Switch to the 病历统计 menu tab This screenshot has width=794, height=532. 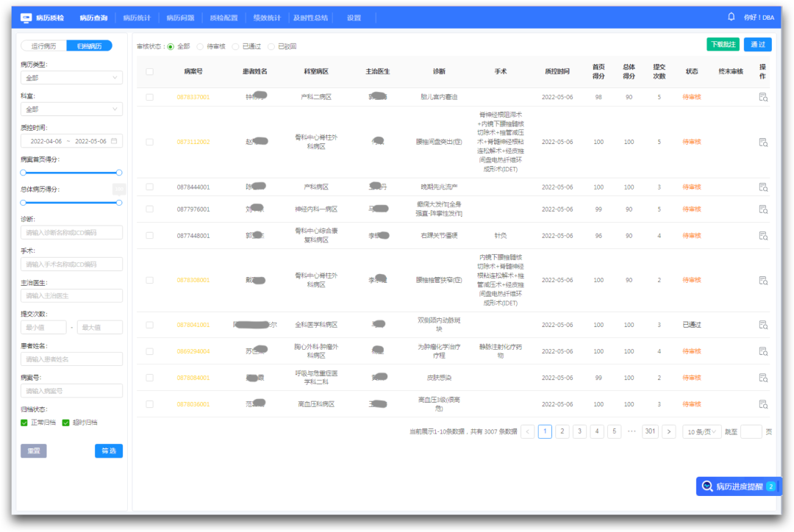click(136, 17)
